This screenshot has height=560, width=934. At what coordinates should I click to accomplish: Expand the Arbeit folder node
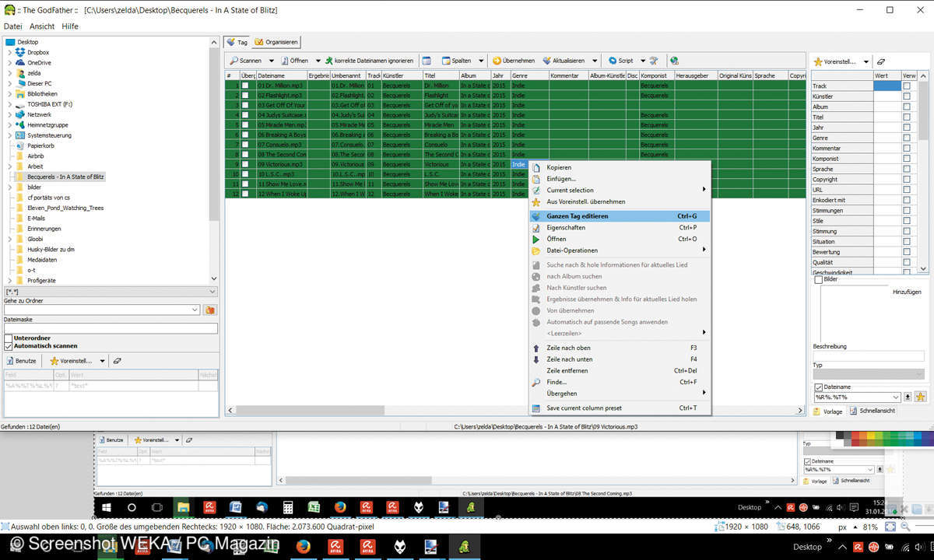pyautogui.click(x=9, y=166)
